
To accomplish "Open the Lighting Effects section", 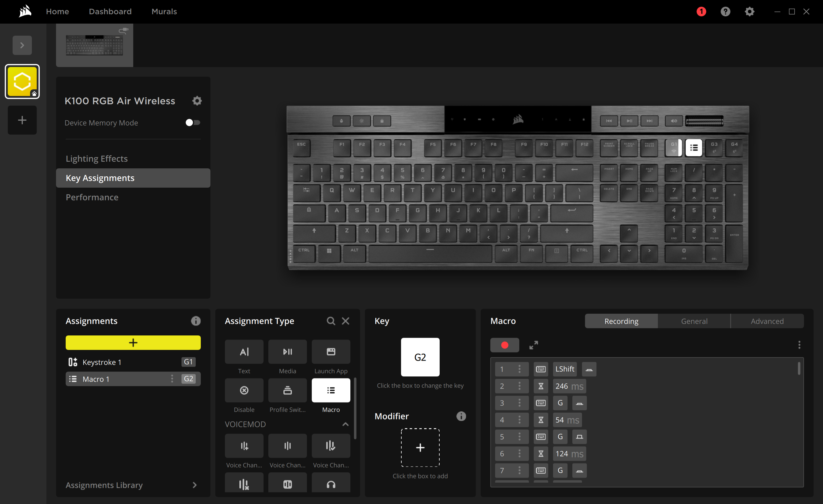I will click(97, 159).
